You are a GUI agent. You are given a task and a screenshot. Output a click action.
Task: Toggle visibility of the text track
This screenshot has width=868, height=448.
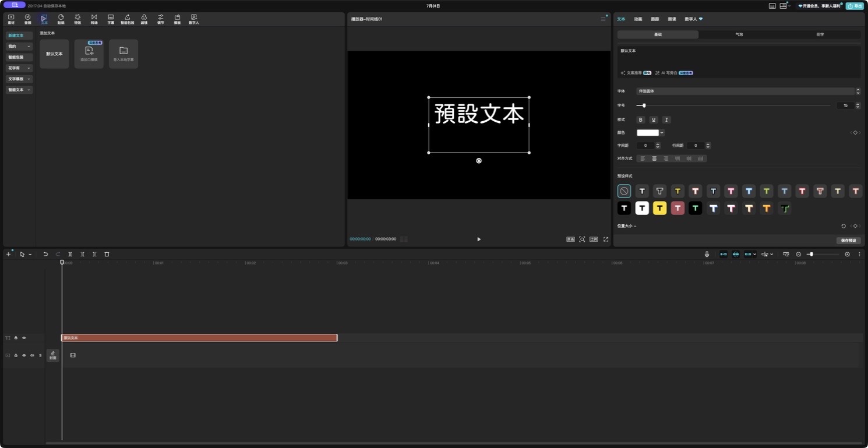click(24, 338)
